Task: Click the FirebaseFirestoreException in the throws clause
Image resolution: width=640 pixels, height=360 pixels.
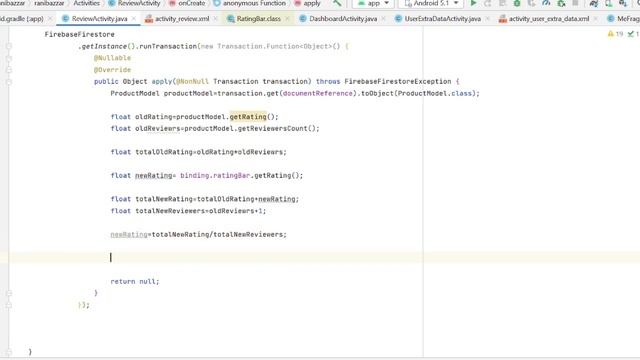Action: point(398,82)
